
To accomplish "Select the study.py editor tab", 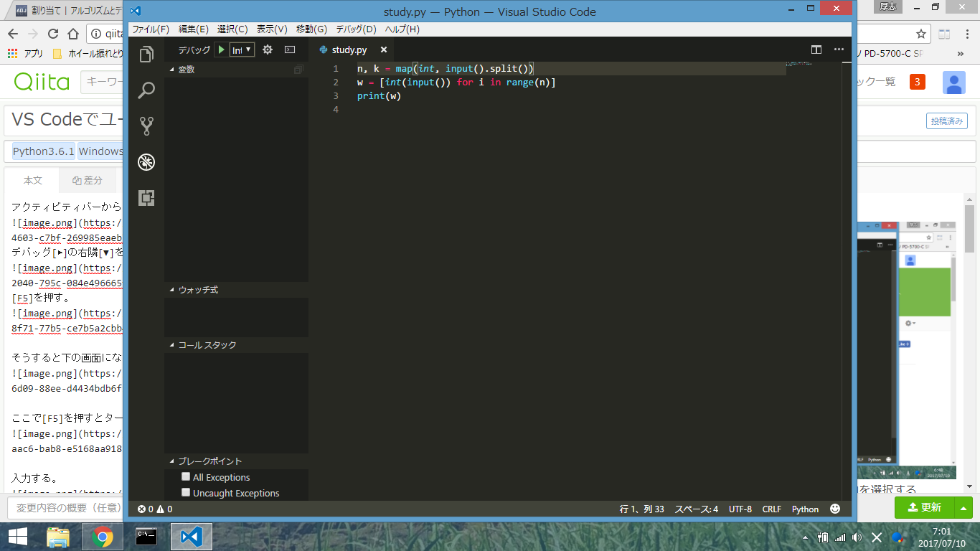I will click(349, 50).
